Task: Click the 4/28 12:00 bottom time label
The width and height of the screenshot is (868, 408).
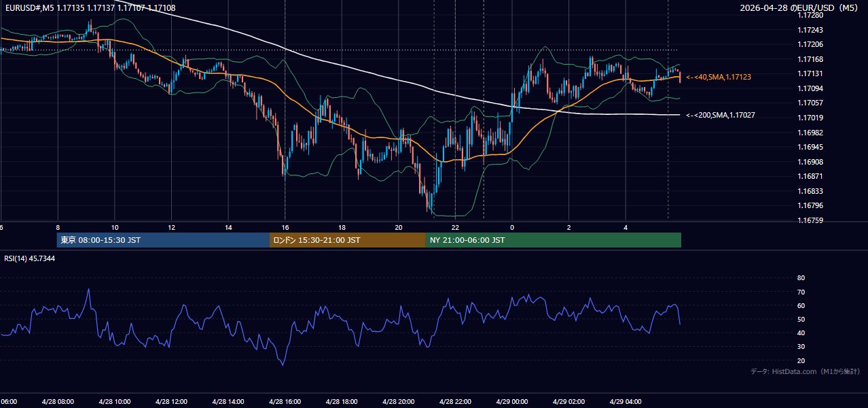Action: [171, 401]
